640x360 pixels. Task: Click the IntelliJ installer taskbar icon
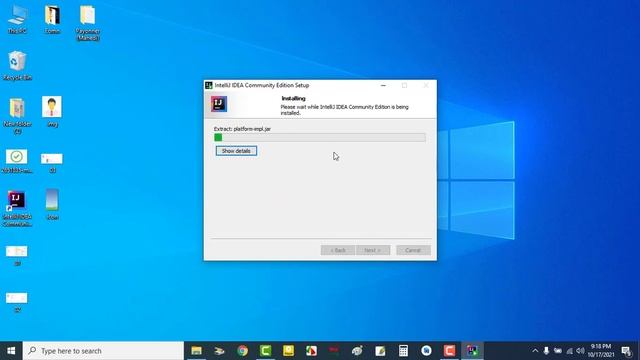click(x=472, y=351)
